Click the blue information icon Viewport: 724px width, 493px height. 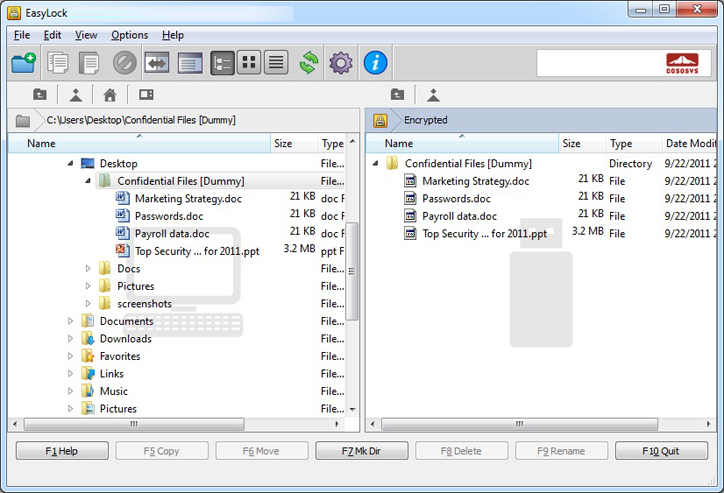(x=375, y=63)
